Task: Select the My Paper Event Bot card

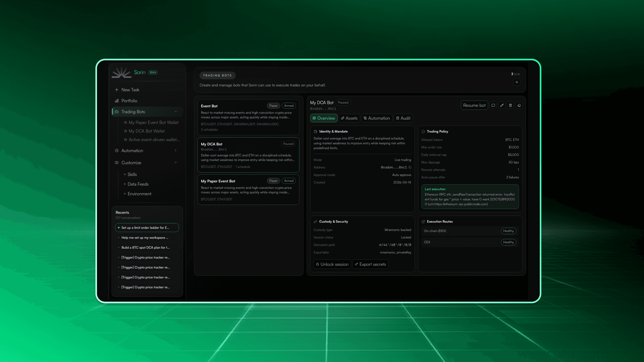Action: click(248, 190)
